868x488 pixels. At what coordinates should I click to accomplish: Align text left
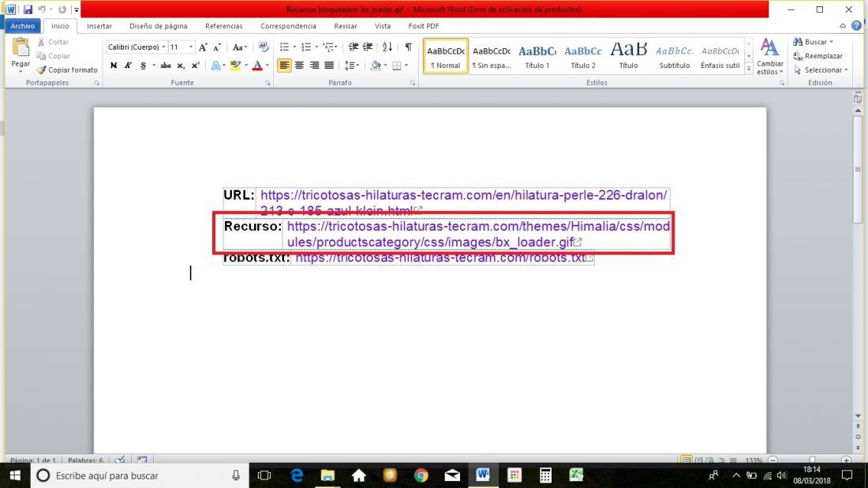pos(284,66)
